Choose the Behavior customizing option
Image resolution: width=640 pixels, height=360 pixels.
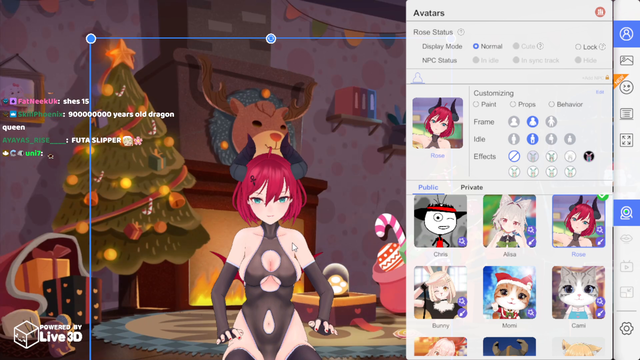tap(551, 104)
